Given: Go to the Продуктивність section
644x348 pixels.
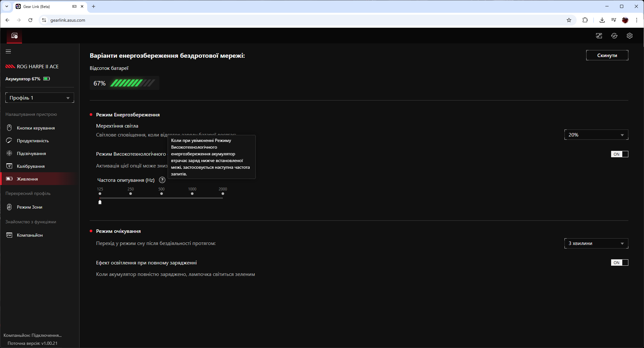Looking at the screenshot, I should (x=33, y=141).
